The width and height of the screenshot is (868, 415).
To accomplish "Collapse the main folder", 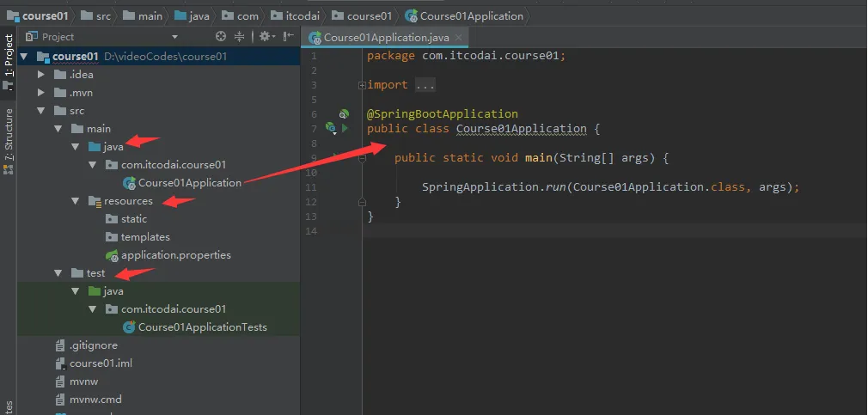I will tap(58, 128).
